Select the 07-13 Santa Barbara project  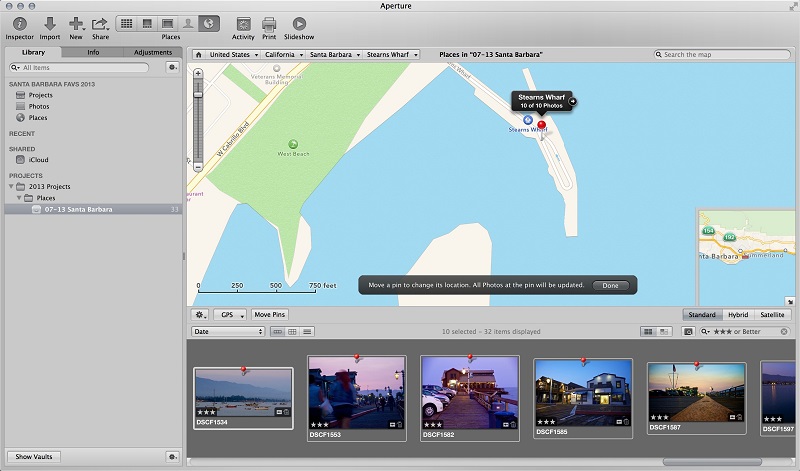pyautogui.click(x=93, y=209)
